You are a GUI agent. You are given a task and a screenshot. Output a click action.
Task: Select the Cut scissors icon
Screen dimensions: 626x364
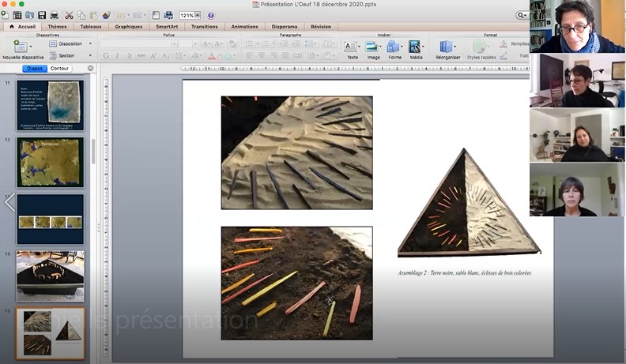coord(69,15)
